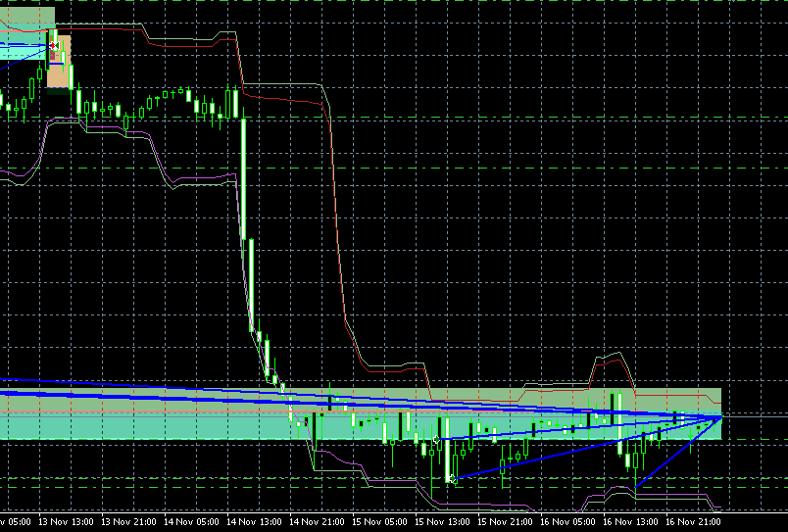Viewport: 788px width, 532px height.
Task: Click the '16 Nov 21:00' time label
Action: pyautogui.click(x=694, y=522)
